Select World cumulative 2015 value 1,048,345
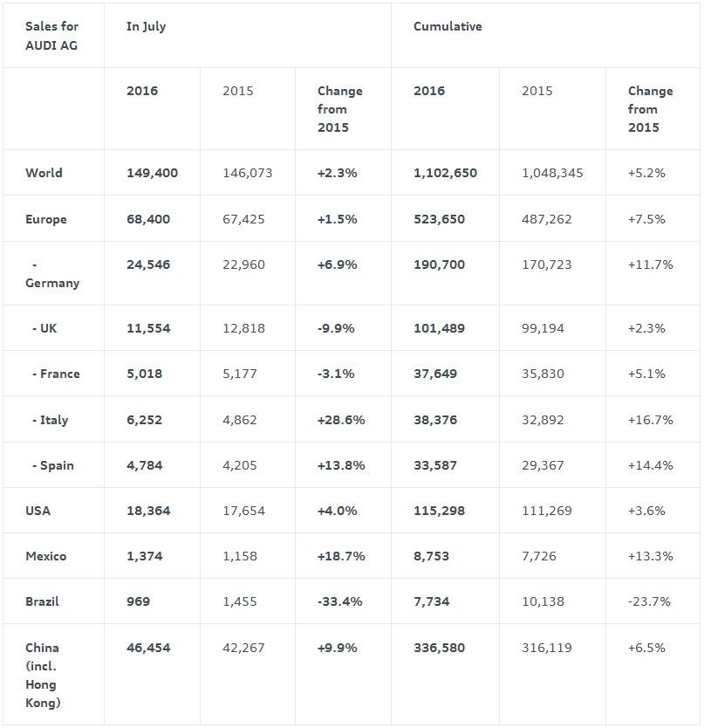 (552, 173)
